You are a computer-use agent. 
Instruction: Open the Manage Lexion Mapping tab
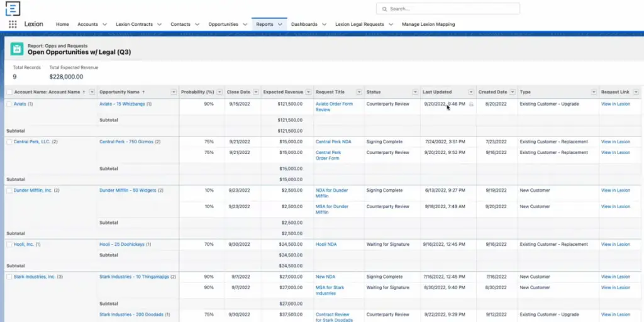[x=428, y=25]
